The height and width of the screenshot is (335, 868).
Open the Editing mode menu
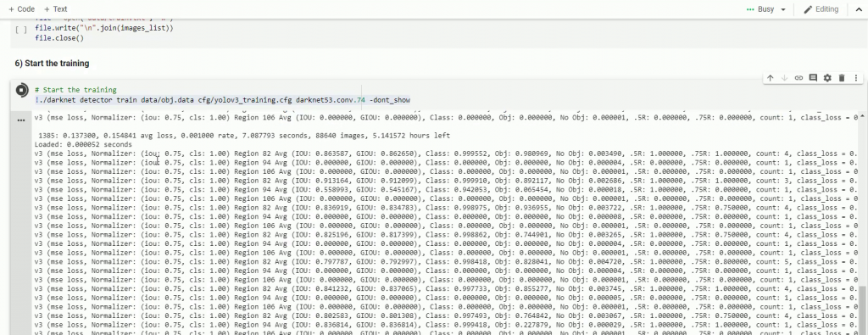click(x=821, y=9)
